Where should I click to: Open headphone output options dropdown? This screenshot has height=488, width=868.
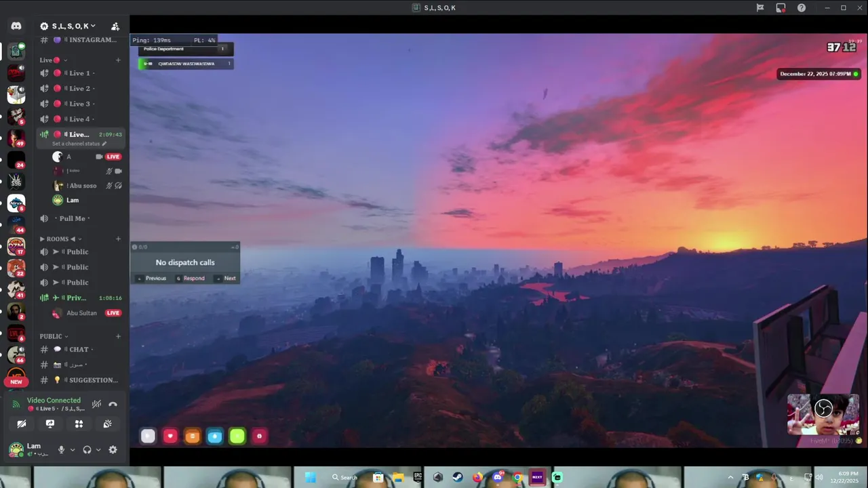[x=98, y=449]
